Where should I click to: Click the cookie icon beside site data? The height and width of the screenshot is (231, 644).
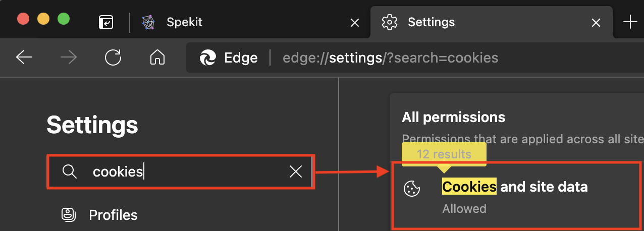(x=412, y=188)
